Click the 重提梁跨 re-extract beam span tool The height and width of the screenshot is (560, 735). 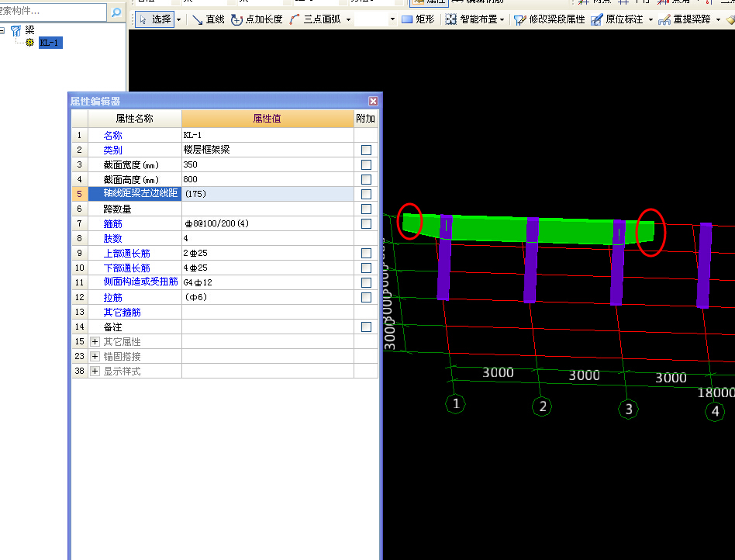685,19
